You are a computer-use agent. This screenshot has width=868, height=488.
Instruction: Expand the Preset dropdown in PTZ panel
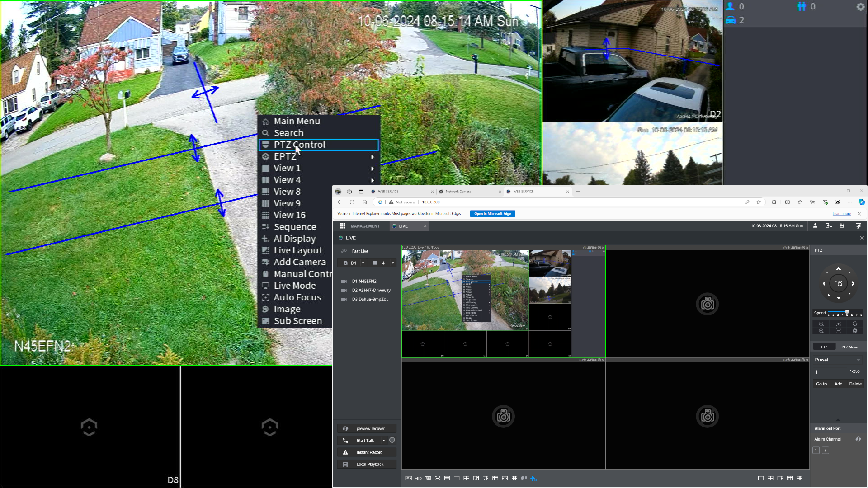tap(858, 360)
